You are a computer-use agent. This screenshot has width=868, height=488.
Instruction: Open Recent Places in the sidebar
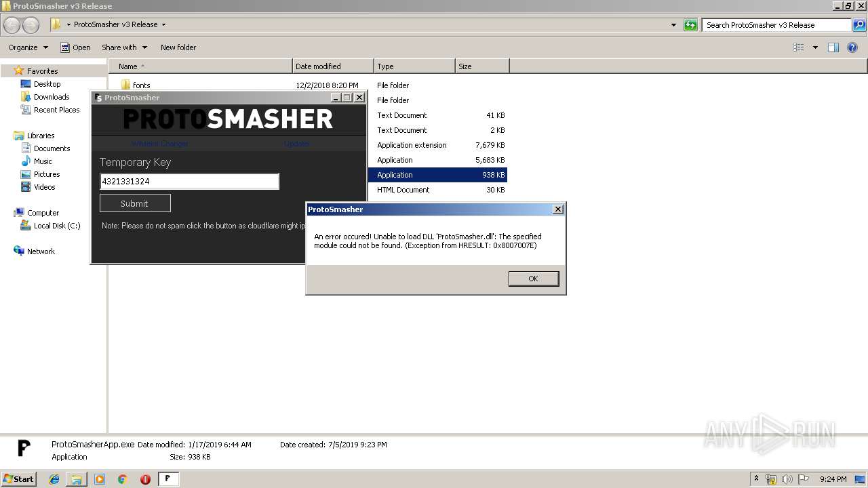(56, 110)
